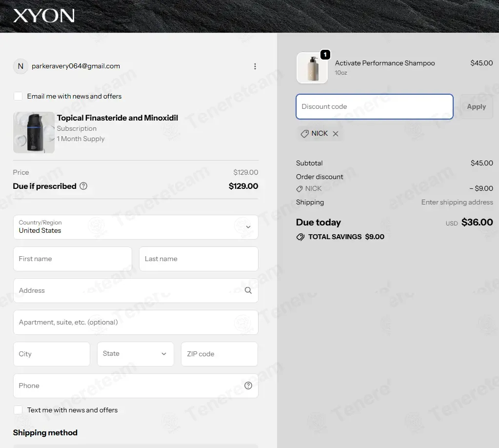Remove the NICK discount code

point(336,134)
